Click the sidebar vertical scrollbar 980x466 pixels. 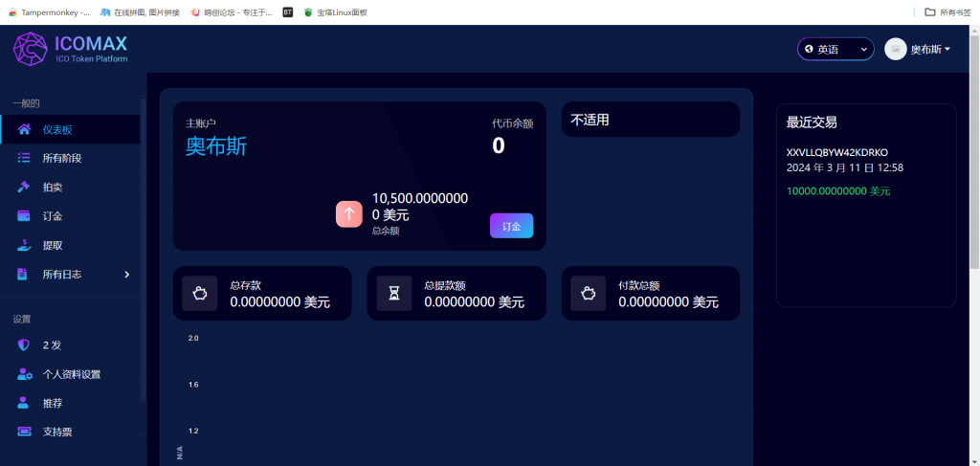click(144, 250)
